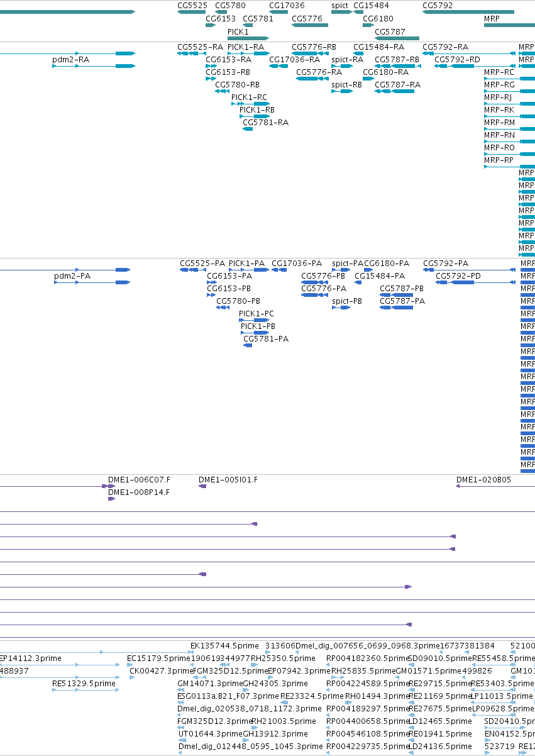The height and width of the screenshot is (756, 535).
Task: Click the pdm2-RA transcript label
Action: point(71,60)
